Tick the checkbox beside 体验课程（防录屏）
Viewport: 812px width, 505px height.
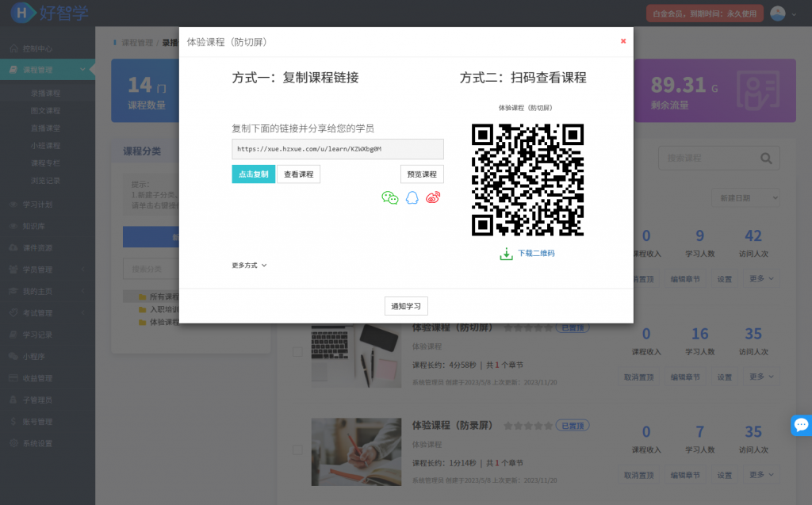pyautogui.click(x=297, y=450)
